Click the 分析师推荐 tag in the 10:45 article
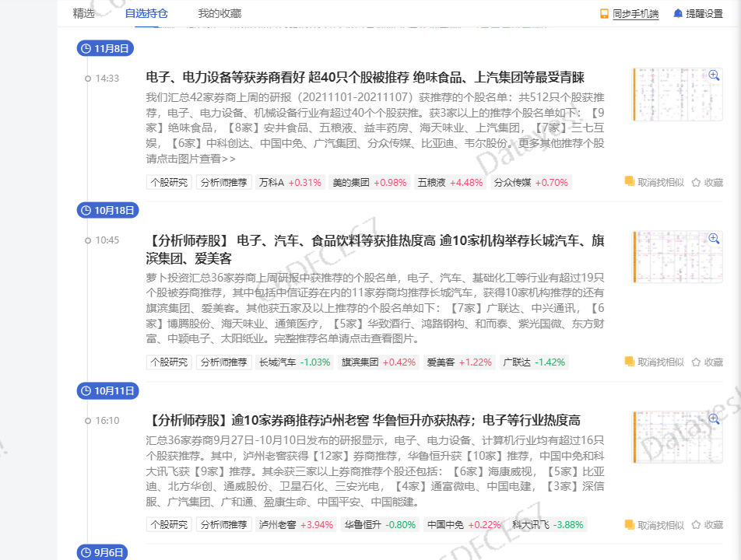Viewport: 741px width, 560px height. point(223,362)
